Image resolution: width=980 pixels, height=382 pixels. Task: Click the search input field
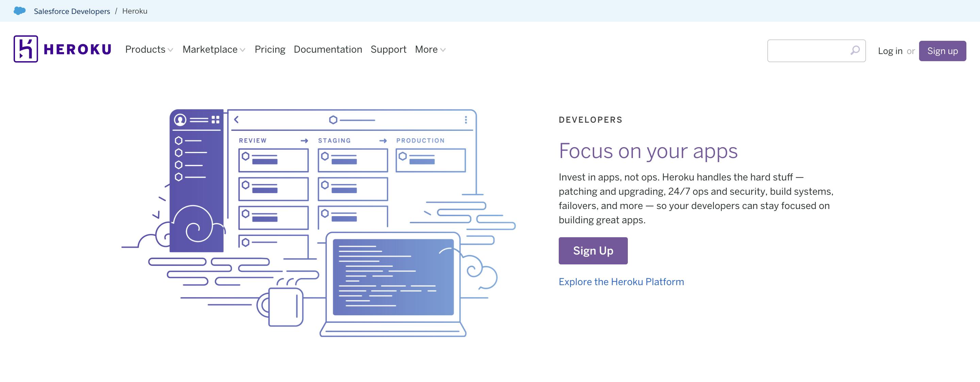(810, 50)
